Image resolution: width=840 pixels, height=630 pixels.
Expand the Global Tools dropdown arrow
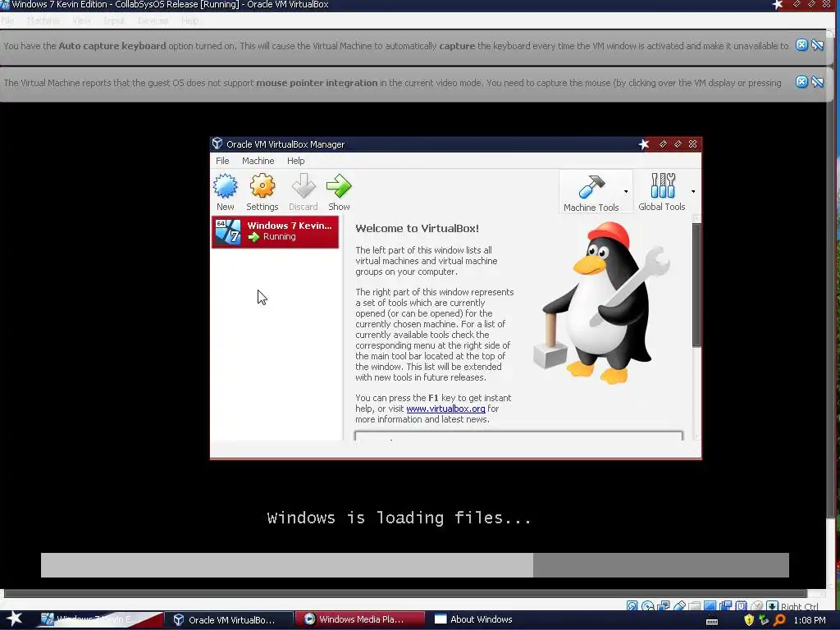click(693, 191)
